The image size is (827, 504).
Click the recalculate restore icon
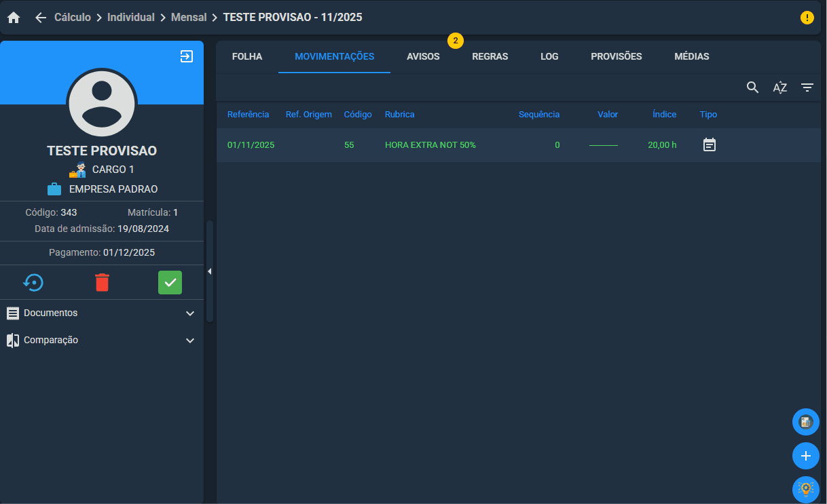(33, 282)
